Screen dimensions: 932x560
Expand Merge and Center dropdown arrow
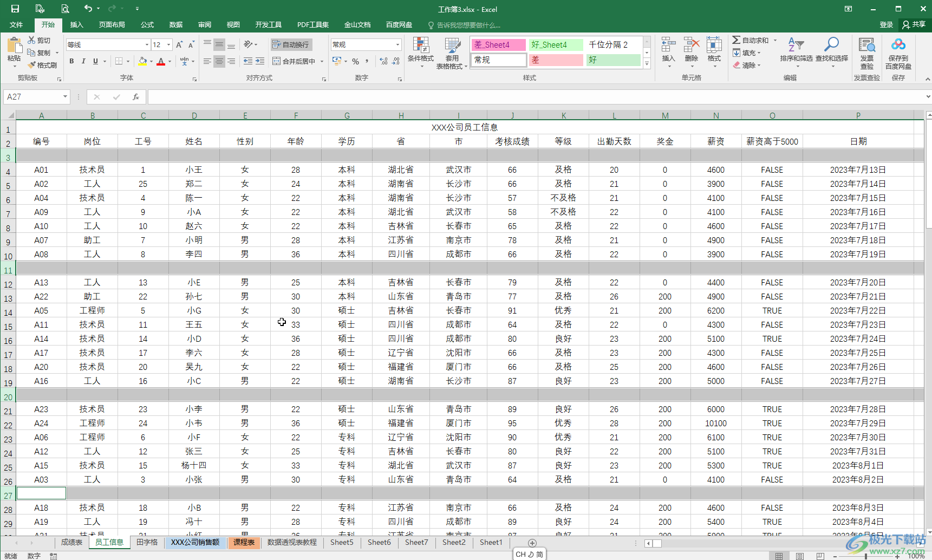click(x=322, y=61)
